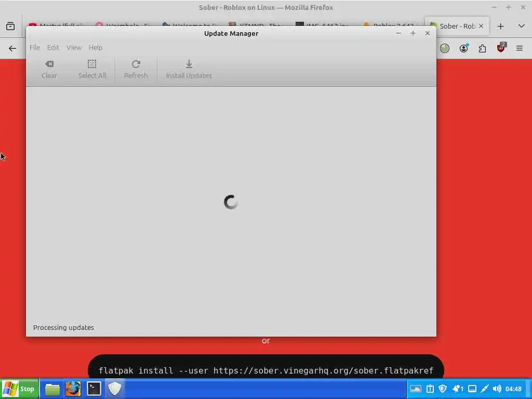The width and height of the screenshot is (532, 399).
Task: Click the 04:48 clock
Action: point(513,389)
